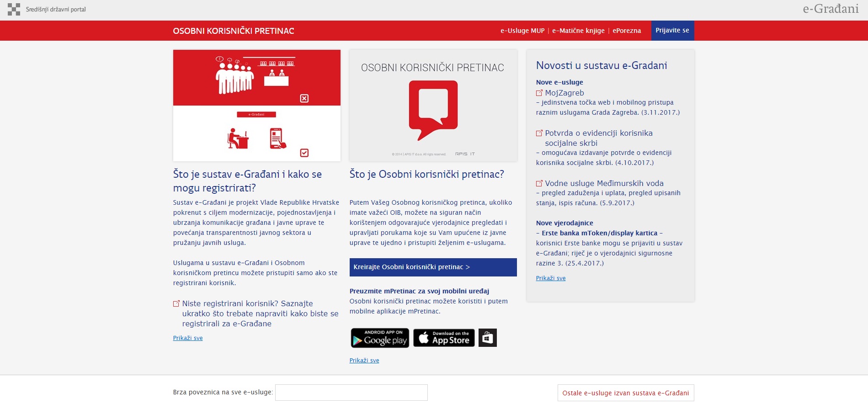
Task: Open the Google Play store badge
Action: click(x=380, y=338)
